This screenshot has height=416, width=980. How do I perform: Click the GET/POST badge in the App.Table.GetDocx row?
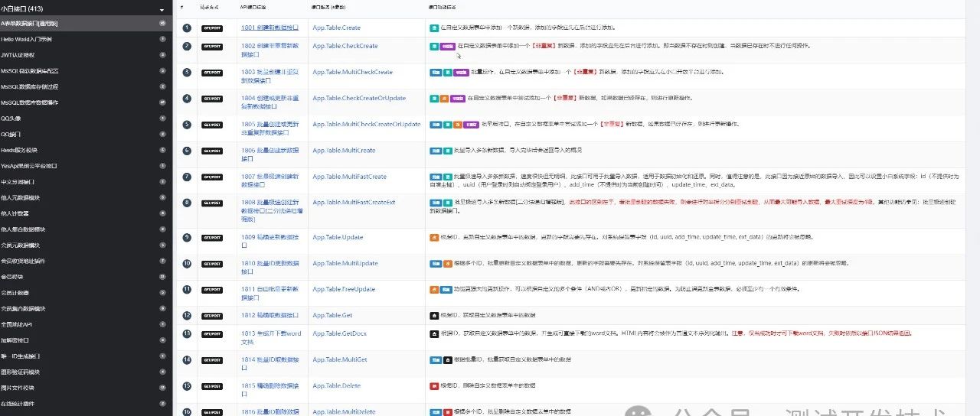click(x=211, y=334)
